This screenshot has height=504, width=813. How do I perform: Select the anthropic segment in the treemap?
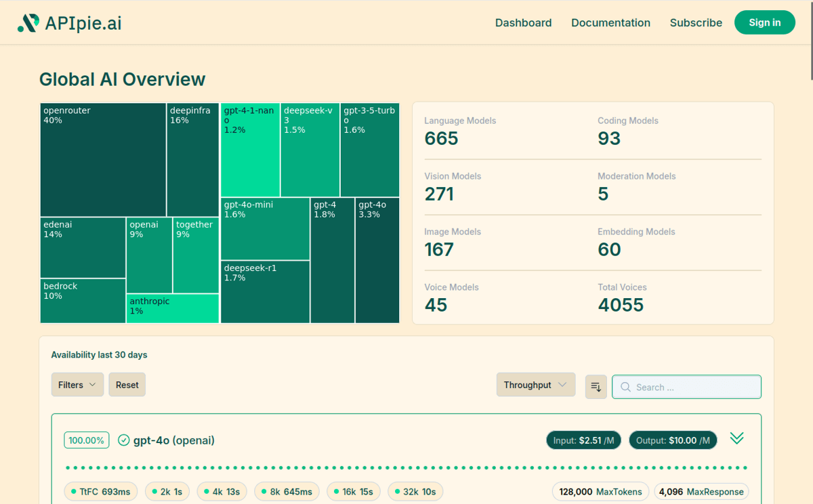click(x=172, y=308)
